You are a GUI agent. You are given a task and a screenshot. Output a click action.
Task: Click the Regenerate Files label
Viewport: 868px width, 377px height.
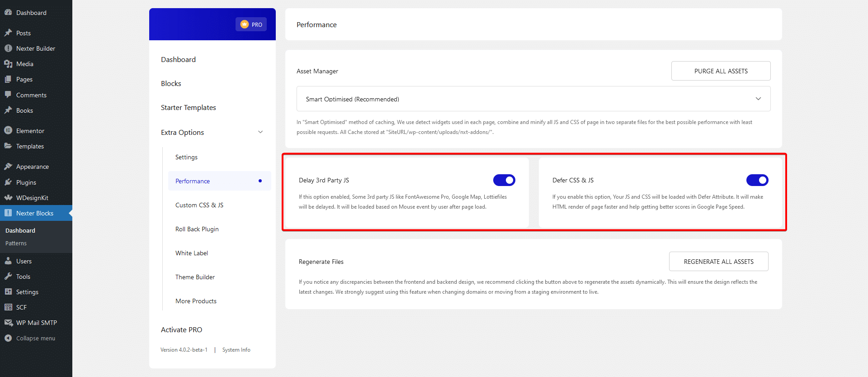321,262
